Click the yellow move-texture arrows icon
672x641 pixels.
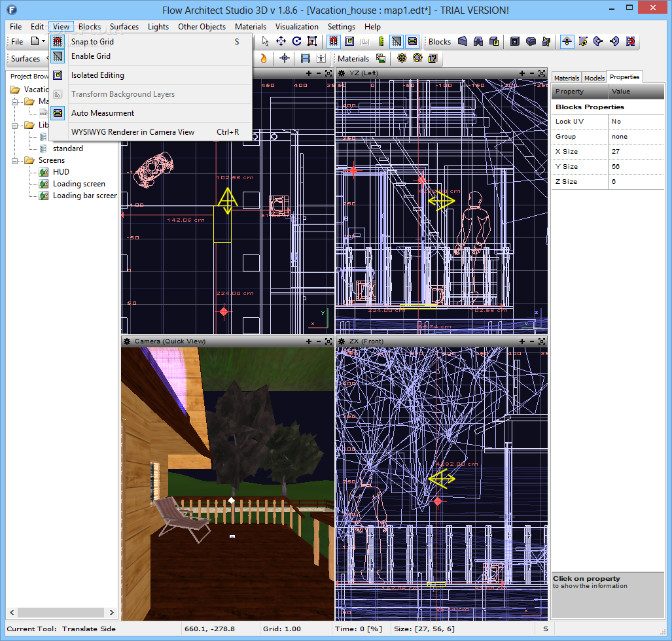tap(402, 58)
